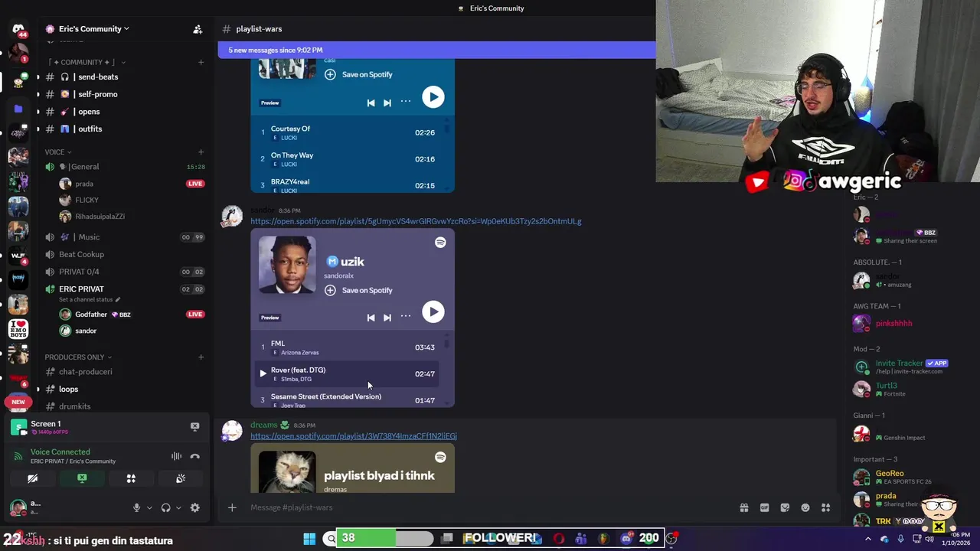
Task: Open dreams' Spotify playlist link
Action: [354, 436]
